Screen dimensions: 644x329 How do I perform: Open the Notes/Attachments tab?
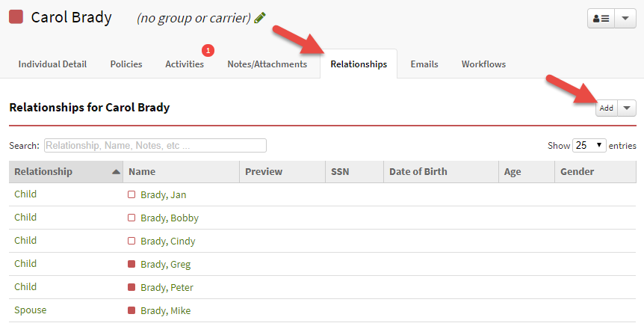pos(267,64)
